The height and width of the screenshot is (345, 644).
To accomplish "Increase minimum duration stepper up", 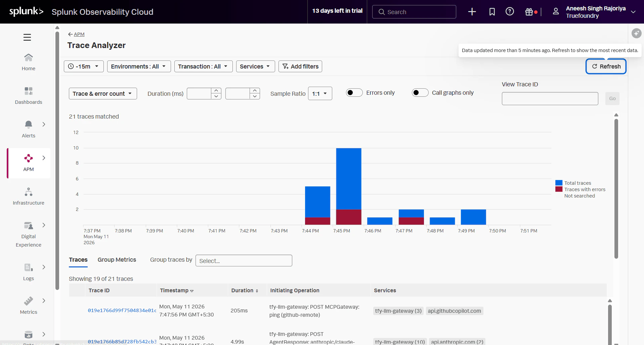I will 216,91.
